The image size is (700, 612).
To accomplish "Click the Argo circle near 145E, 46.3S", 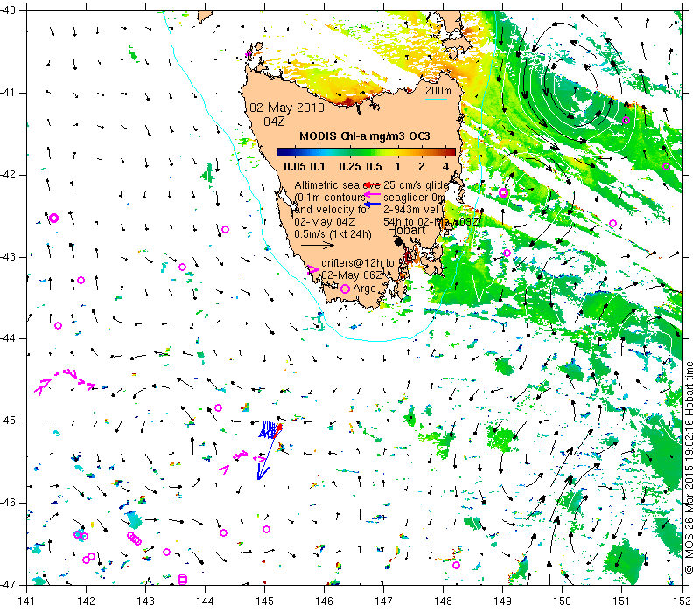I will pyautogui.click(x=267, y=530).
